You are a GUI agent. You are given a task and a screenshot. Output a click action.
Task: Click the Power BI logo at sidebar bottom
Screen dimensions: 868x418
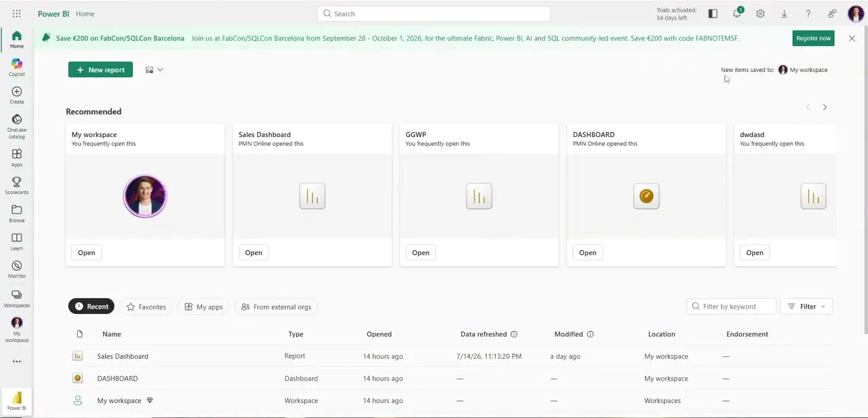(16, 401)
